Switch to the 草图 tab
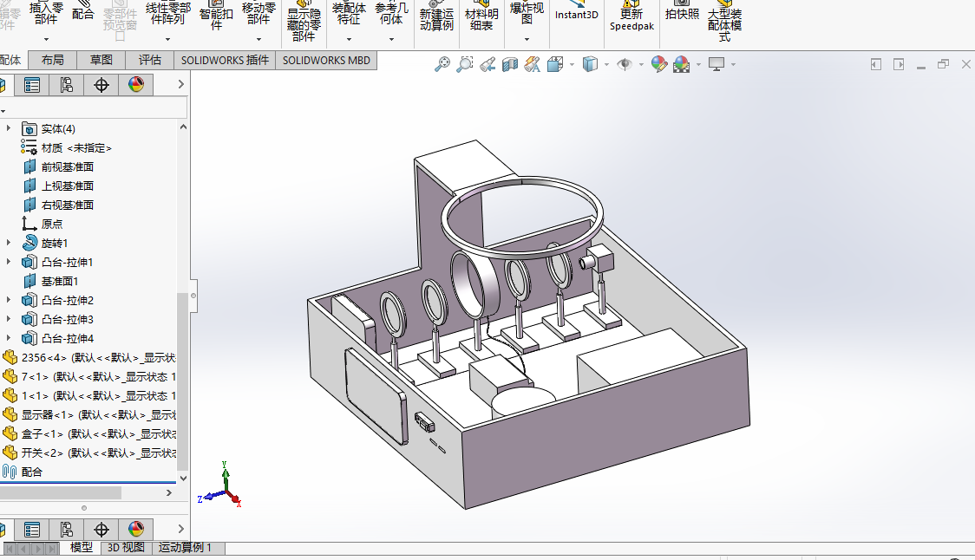Viewport: 975px width, 560px height. pos(101,60)
